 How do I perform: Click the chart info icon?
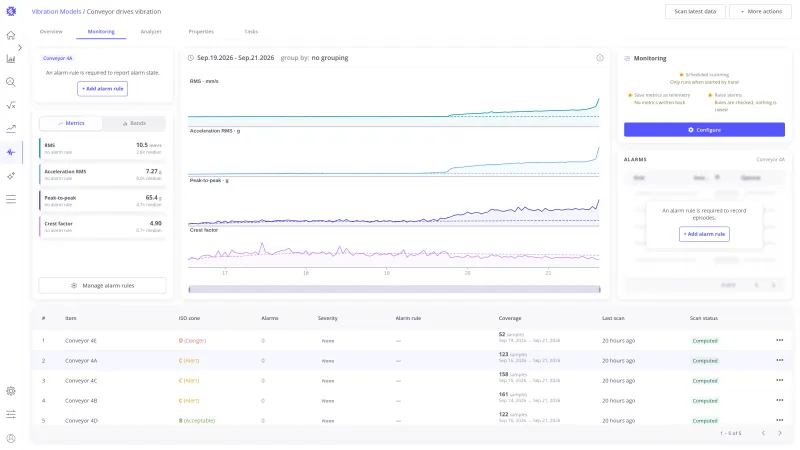[599, 58]
